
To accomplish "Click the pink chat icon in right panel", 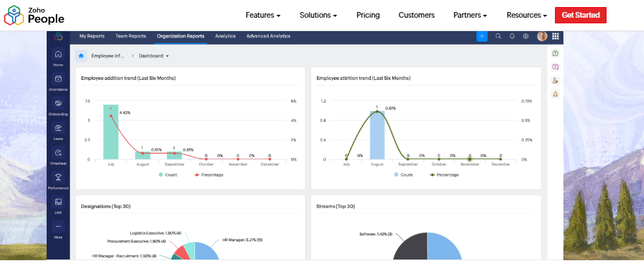I will (556, 66).
